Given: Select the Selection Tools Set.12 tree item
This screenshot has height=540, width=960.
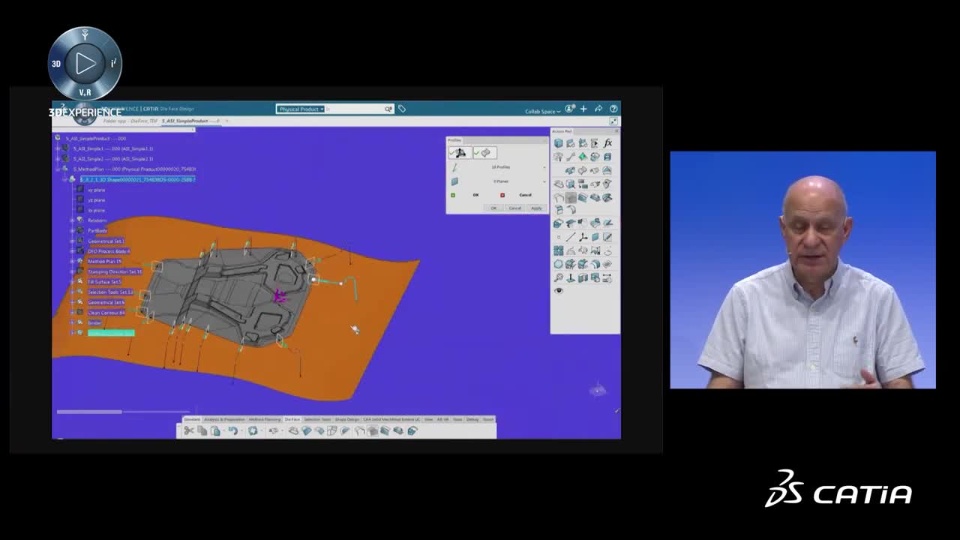Looking at the screenshot, I should click(x=110, y=292).
